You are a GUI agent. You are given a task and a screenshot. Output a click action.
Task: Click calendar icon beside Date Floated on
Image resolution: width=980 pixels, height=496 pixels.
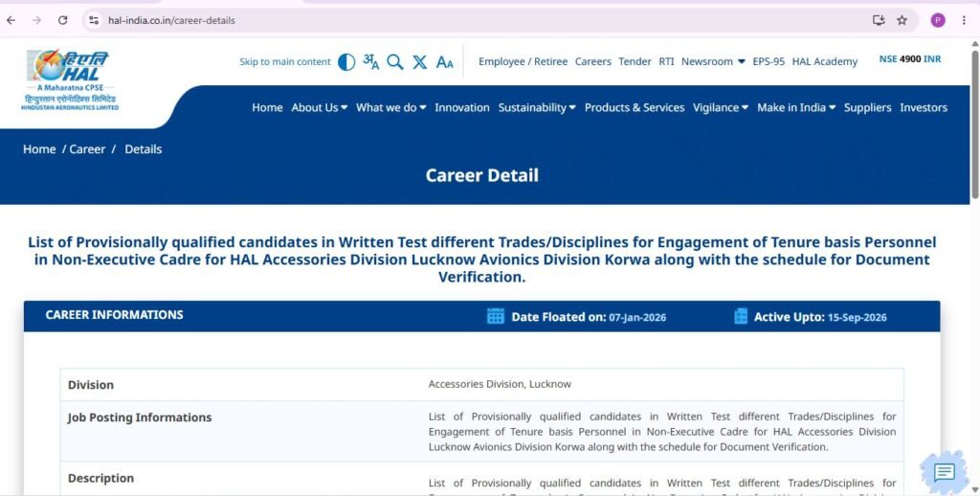(x=496, y=316)
